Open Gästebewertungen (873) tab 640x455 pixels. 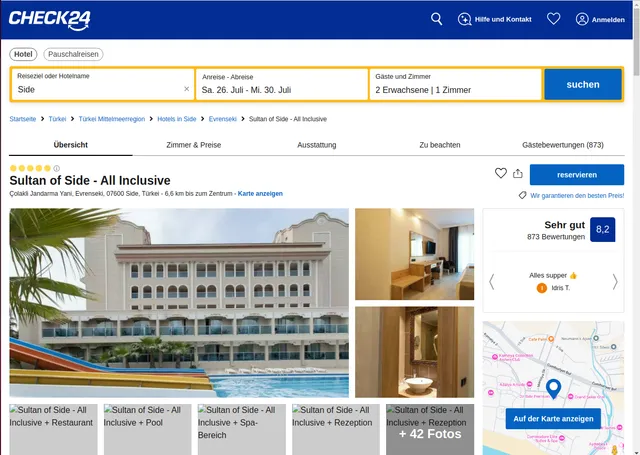tap(563, 145)
